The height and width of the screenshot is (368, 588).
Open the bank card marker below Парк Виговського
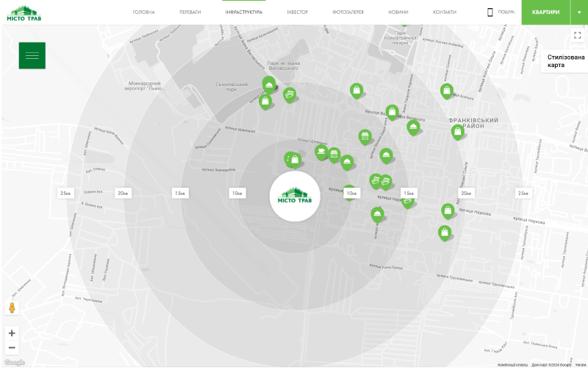290,95
